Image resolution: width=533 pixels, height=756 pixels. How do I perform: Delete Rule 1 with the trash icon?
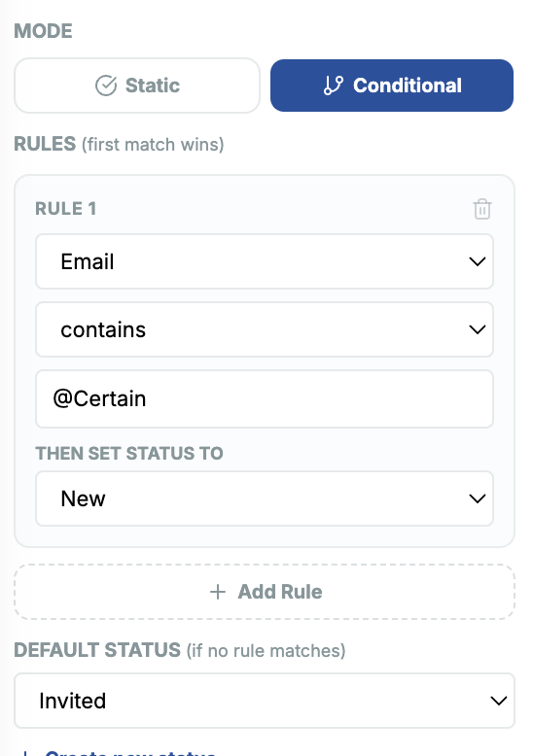[x=481, y=209]
